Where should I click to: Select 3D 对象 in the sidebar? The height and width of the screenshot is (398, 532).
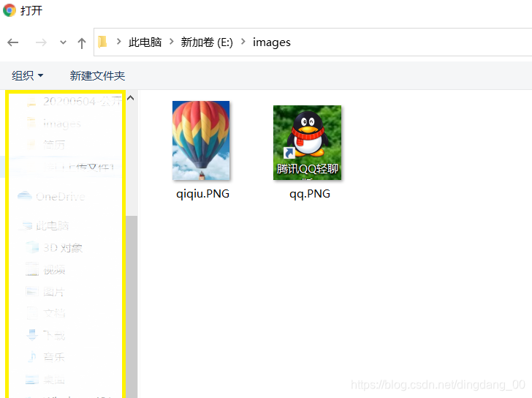tap(55, 248)
